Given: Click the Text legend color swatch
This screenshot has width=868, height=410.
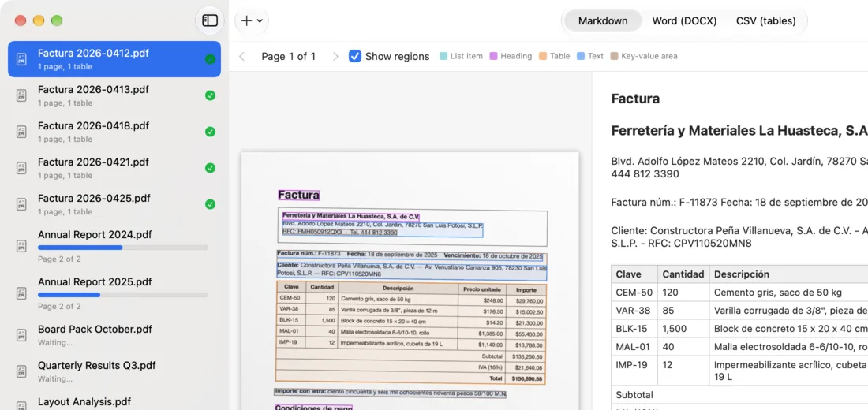Looking at the screenshot, I should [x=581, y=56].
